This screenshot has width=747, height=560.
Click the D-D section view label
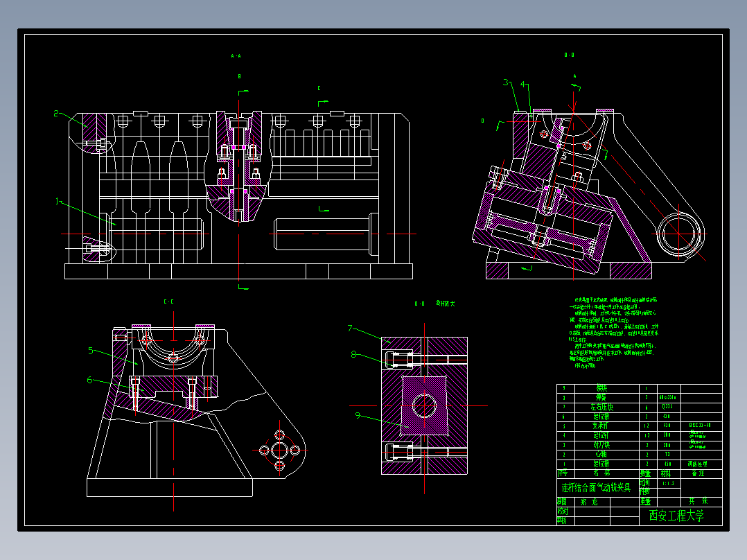coord(419,304)
